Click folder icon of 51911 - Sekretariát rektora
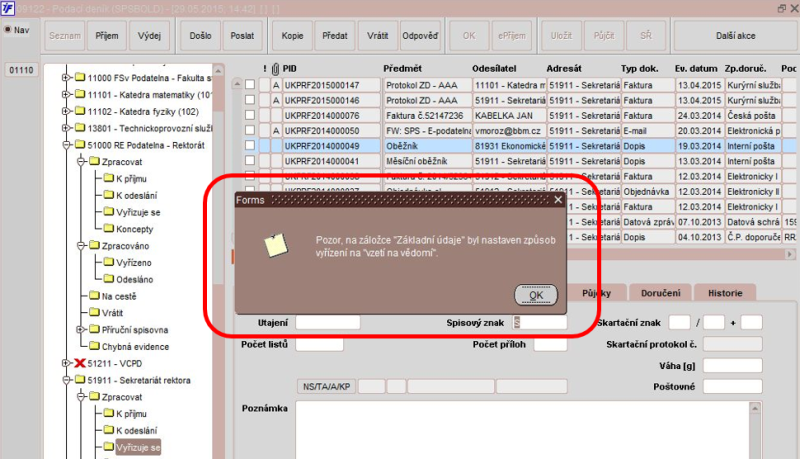 click(80, 379)
